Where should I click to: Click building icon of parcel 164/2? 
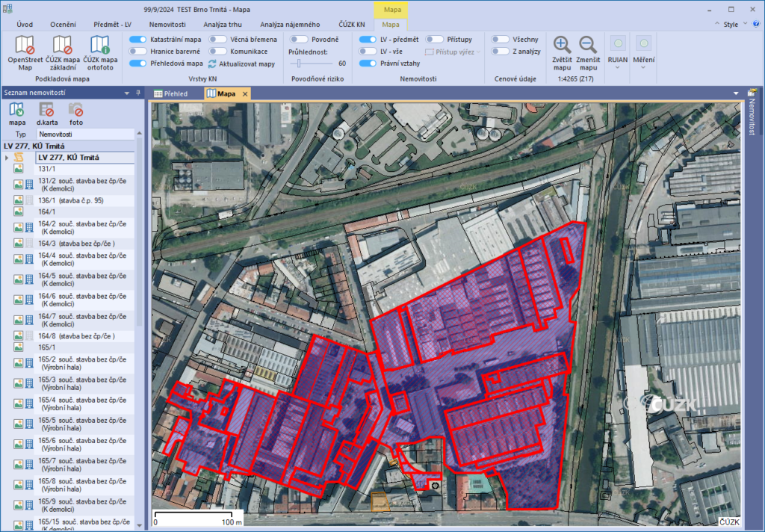click(29, 227)
